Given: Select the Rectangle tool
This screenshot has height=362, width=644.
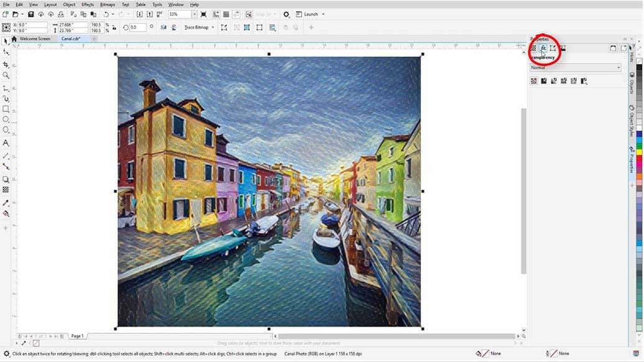Looking at the screenshot, I should tap(6, 109).
